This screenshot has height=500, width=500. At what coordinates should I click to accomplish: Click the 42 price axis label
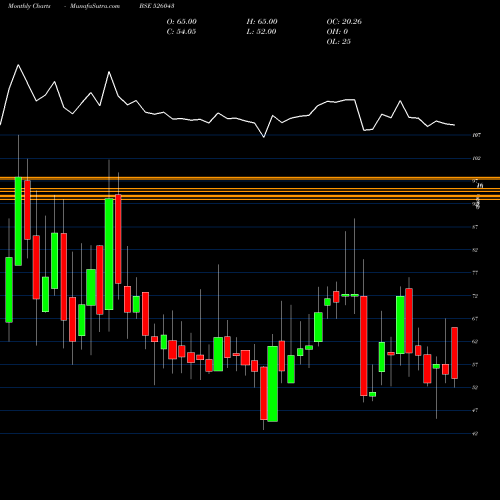(x=475, y=433)
